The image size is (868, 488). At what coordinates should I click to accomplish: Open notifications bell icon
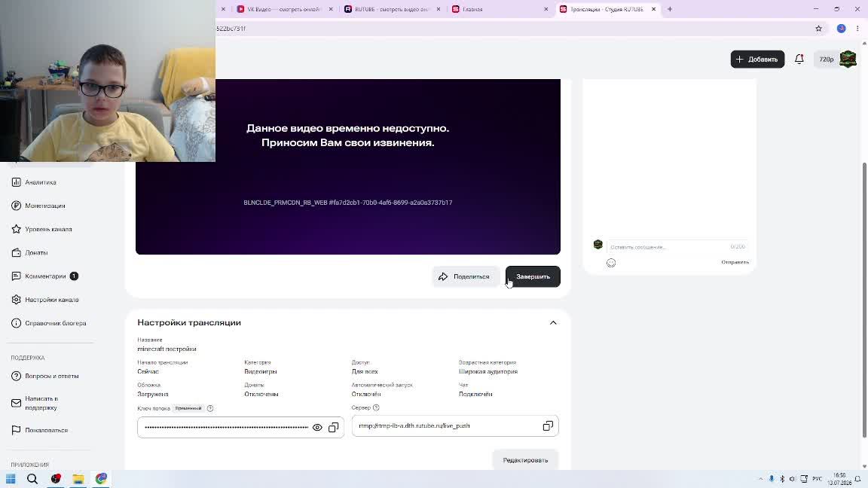coord(799,59)
